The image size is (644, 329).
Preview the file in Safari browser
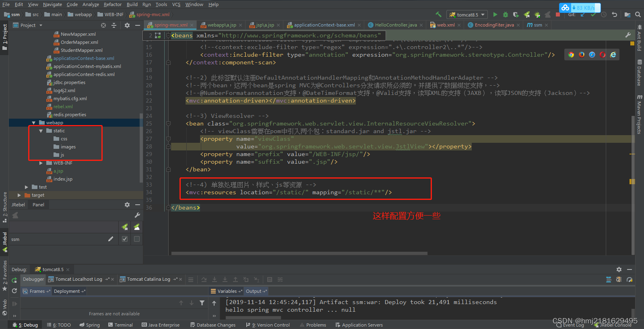click(592, 55)
